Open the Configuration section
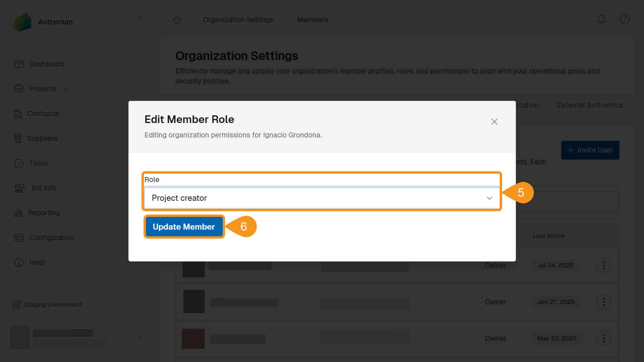This screenshot has width=644, height=362. 51,237
